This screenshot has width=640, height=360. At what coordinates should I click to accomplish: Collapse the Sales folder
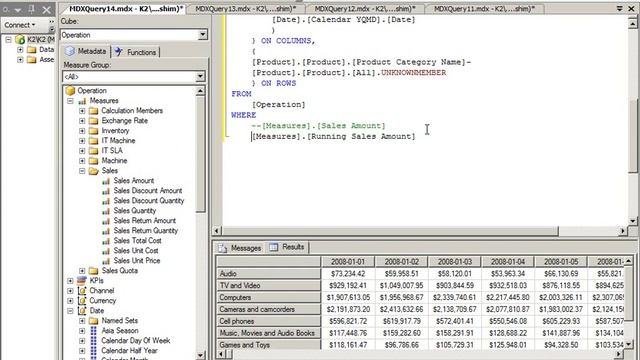point(82,171)
